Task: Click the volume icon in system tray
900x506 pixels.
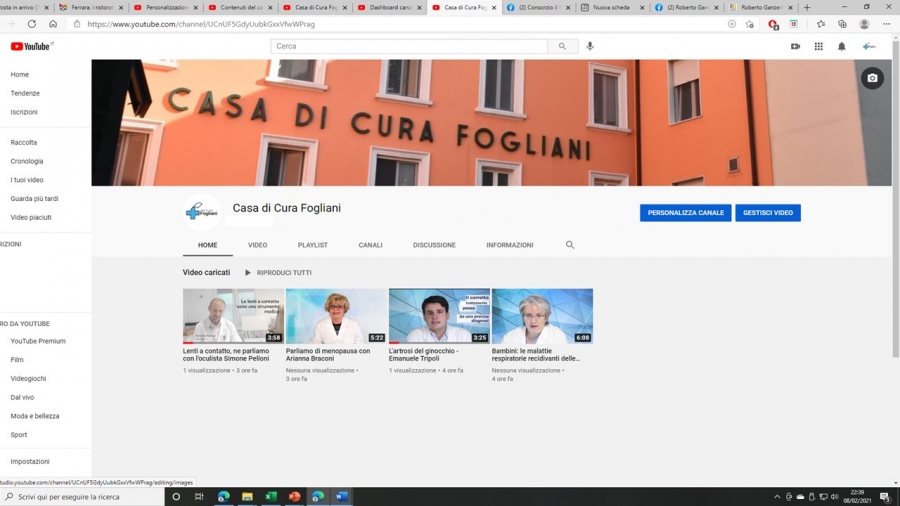Action: click(x=835, y=497)
